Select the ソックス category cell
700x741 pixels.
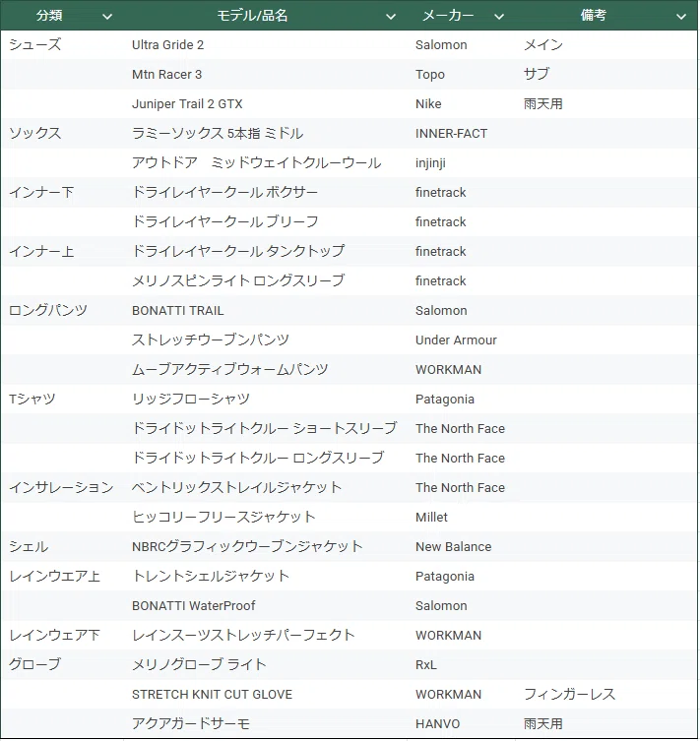(35, 133)
